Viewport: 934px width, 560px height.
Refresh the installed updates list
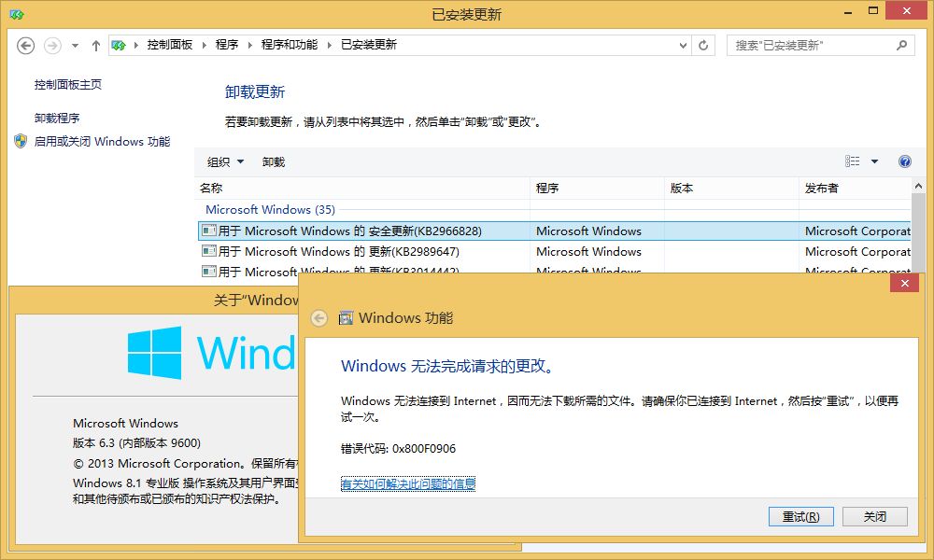pos(703,45)
